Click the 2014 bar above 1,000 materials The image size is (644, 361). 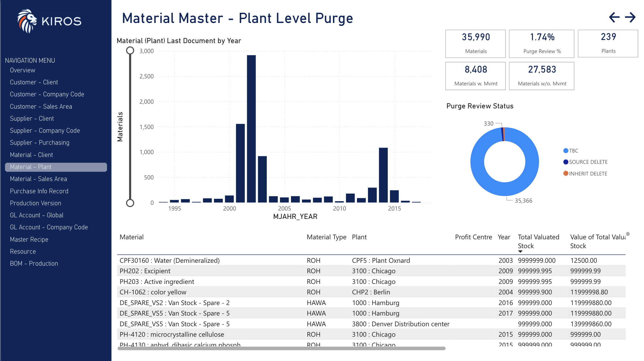[x=383, y=175]
